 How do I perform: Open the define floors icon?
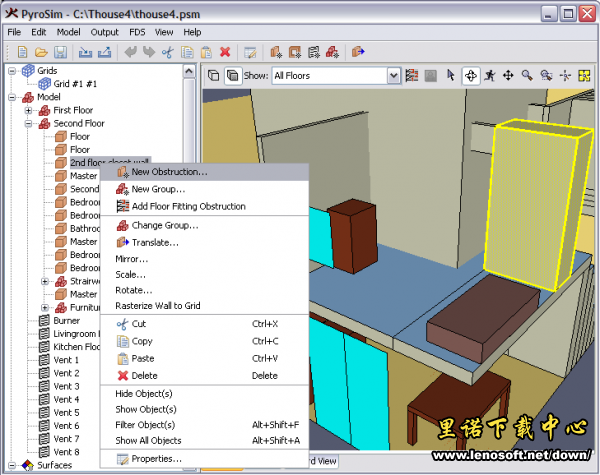412,75
